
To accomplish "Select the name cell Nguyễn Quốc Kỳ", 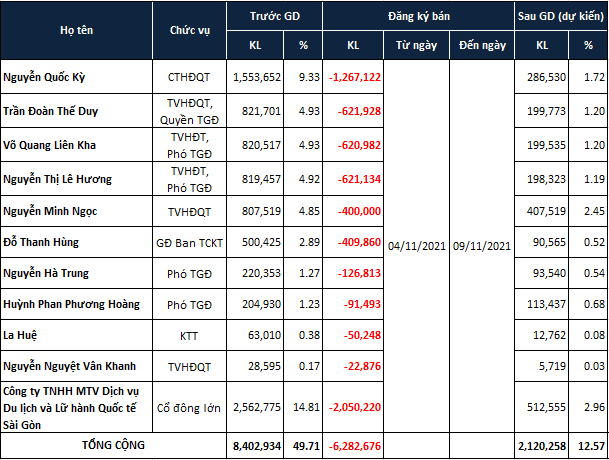I will pos(77,77).
